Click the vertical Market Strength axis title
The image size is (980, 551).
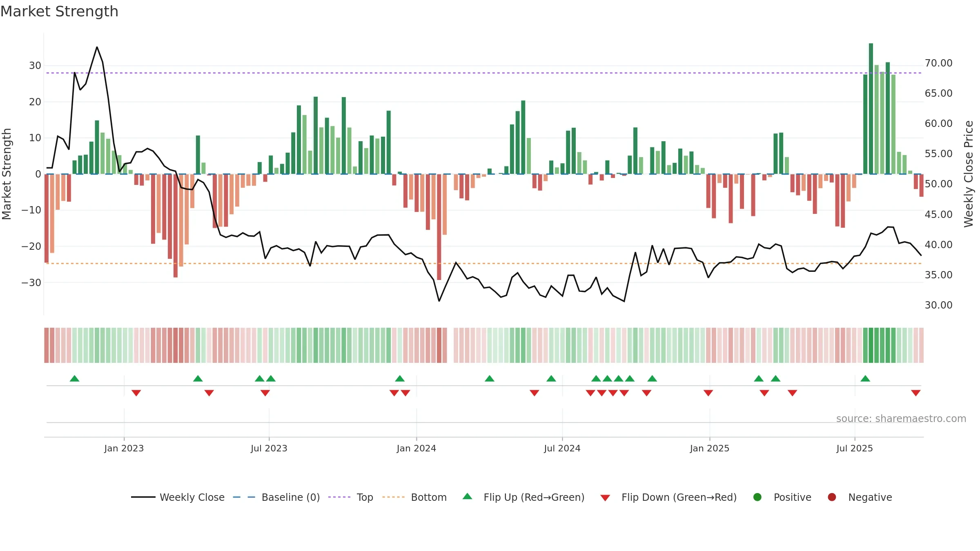click(7, 174)
